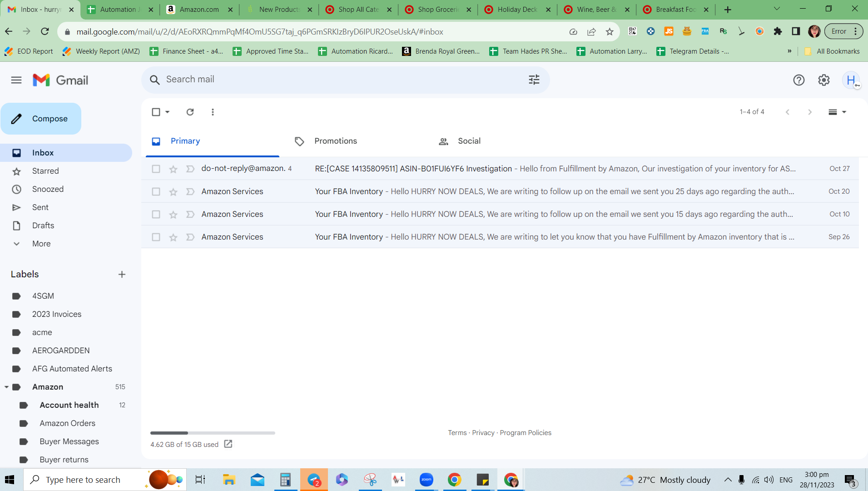Show search options filter icon
The width and height of the screenshot is (868, 491).
tap(534, 80)
